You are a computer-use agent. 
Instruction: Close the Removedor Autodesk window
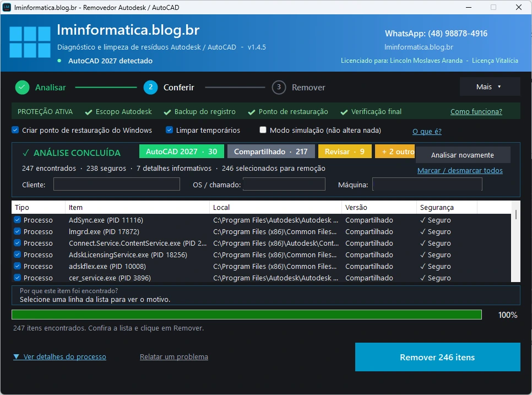[519, 7]
